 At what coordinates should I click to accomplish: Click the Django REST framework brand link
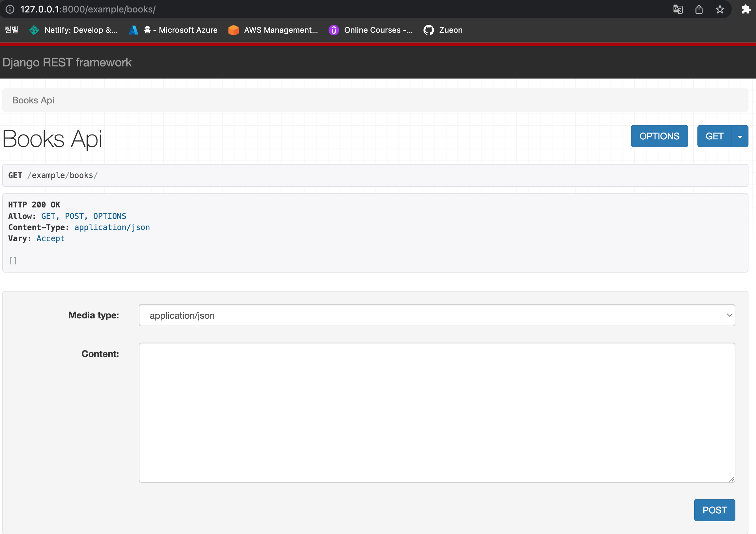(x=67, y=62)
